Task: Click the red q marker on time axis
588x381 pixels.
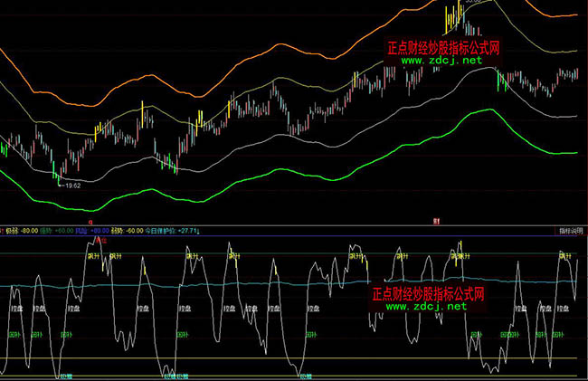Action: click(89, 221)
